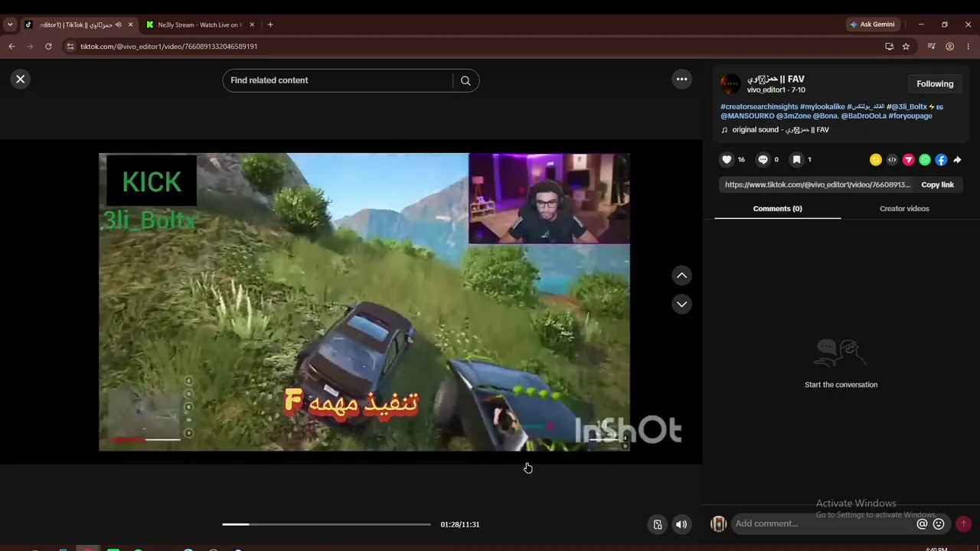
Task: Mention a user with the @ icon
Action: pos(923,524)
